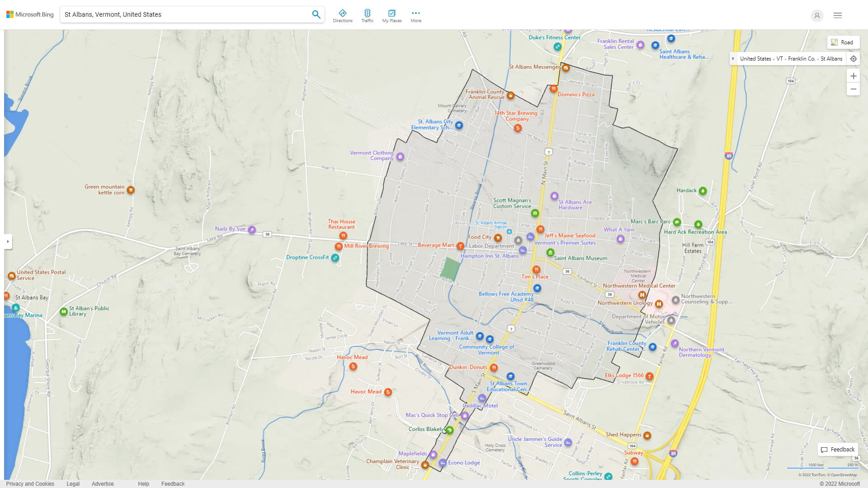Click the user profile avatar icon
Screen dimensions: 868x488
coord(817,16)
